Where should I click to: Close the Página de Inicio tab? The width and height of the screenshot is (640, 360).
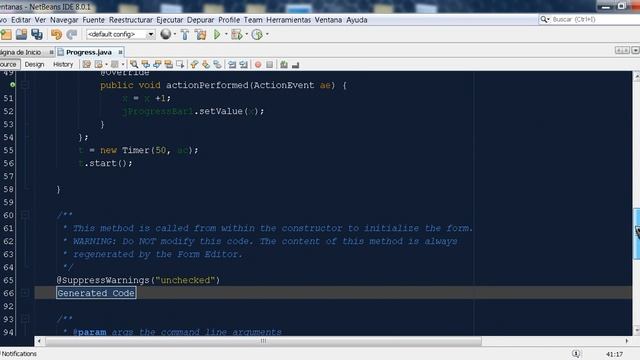51,52
